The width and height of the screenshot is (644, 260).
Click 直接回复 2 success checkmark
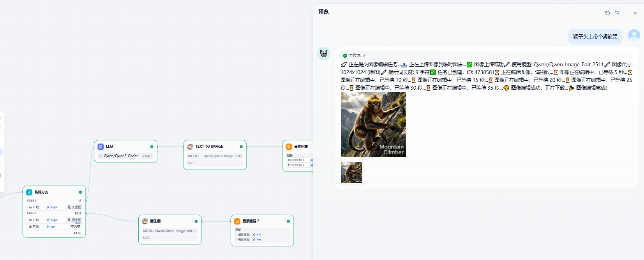pos(288,221)
